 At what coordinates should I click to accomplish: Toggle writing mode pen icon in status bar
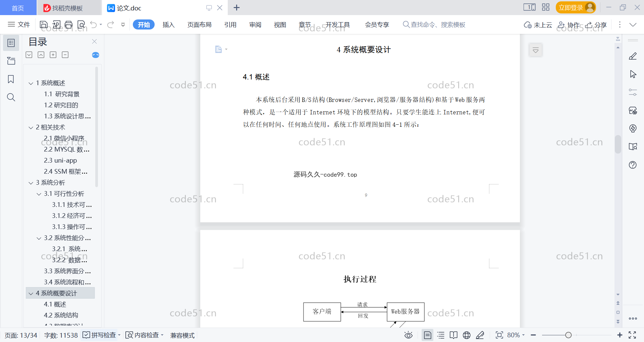480,335
